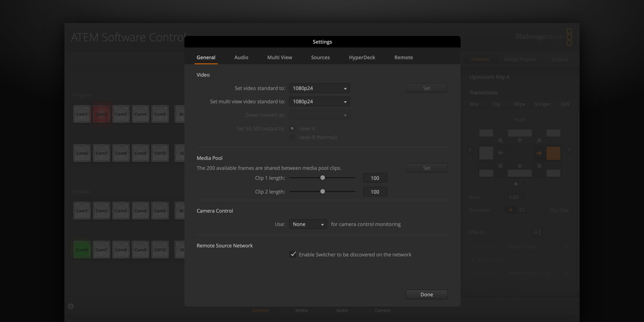The image size is (644, 322).
Task: Disable switcher network discovery checkbox
Action: [x=293, y=254]
